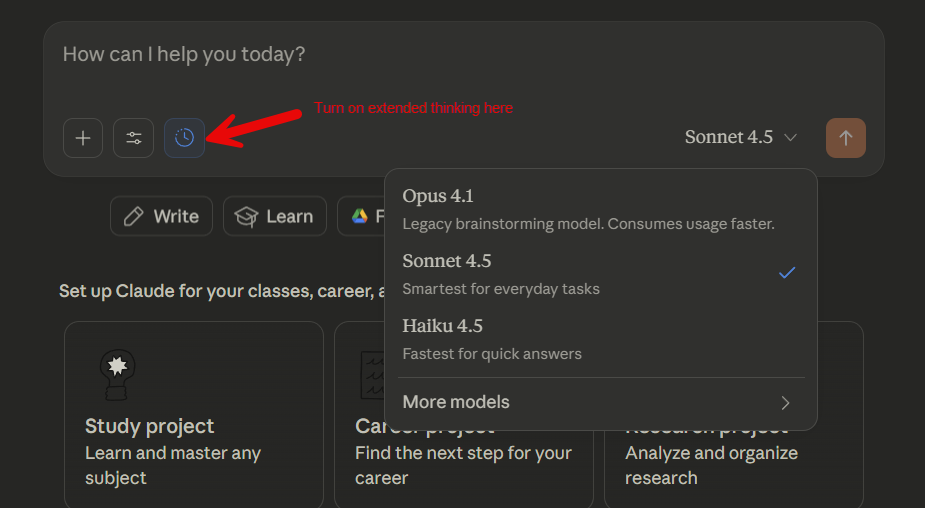Select Opus 4.1 from the model menu
The image size is (925, 508).
click(601, 209)
